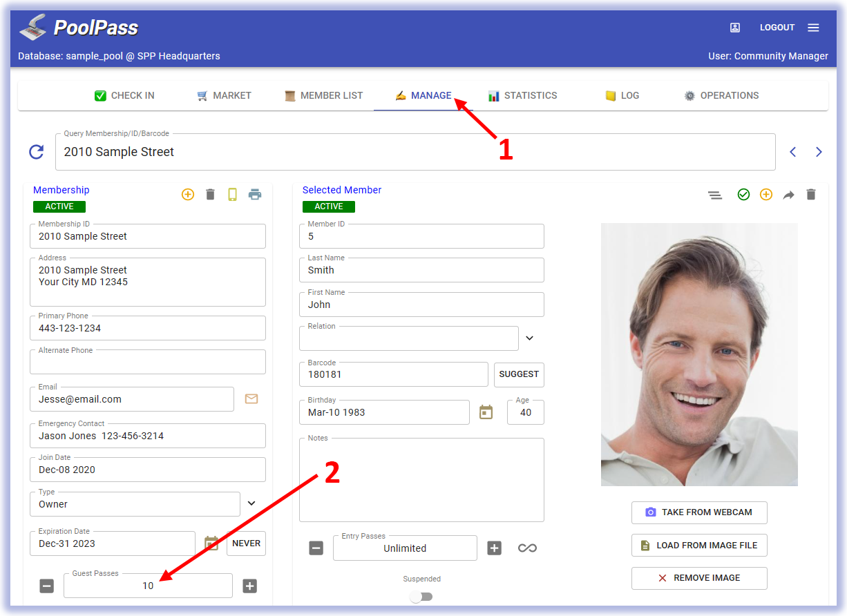The image size is (847, 616).
Task: Go to previous membership arrow
Action: pos(793,152)
